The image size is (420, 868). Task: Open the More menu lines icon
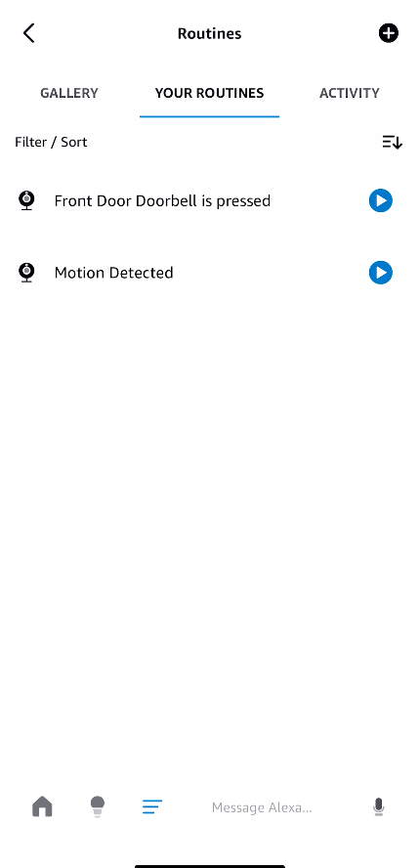[x=152, y=806]
